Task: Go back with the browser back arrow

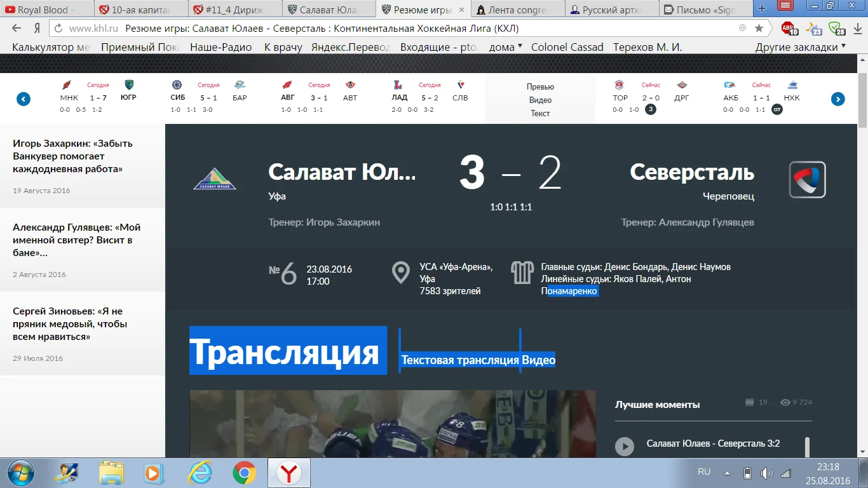Action: (17, 28)
